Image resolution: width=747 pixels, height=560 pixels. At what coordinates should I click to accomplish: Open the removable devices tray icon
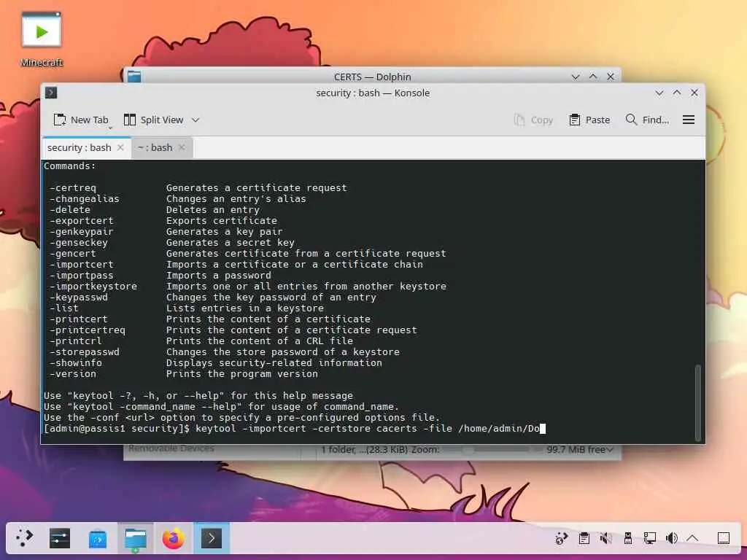(628, 539)
